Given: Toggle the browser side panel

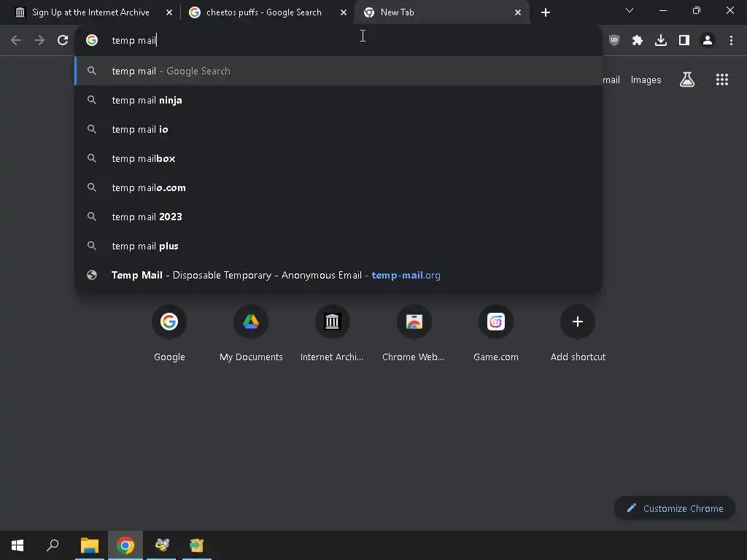Looking at the screenshot, I should (x=684, y=40).
